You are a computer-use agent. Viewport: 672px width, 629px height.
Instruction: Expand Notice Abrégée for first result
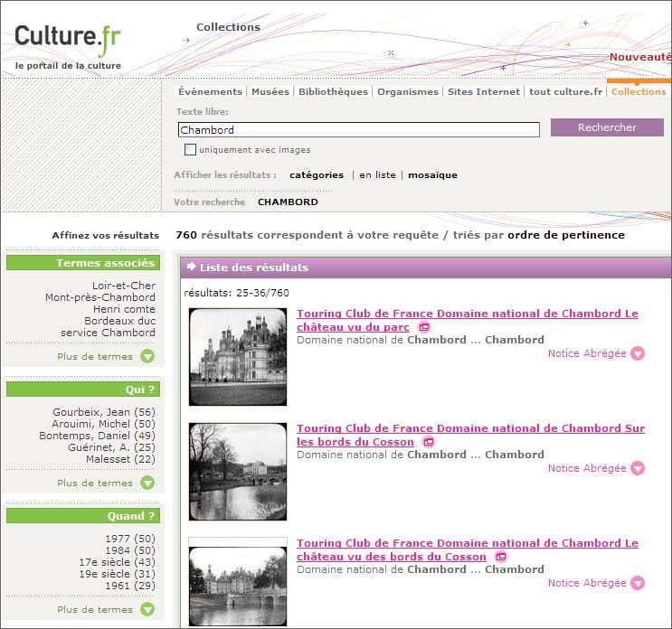pyautogui.click(x=638, y=353)
